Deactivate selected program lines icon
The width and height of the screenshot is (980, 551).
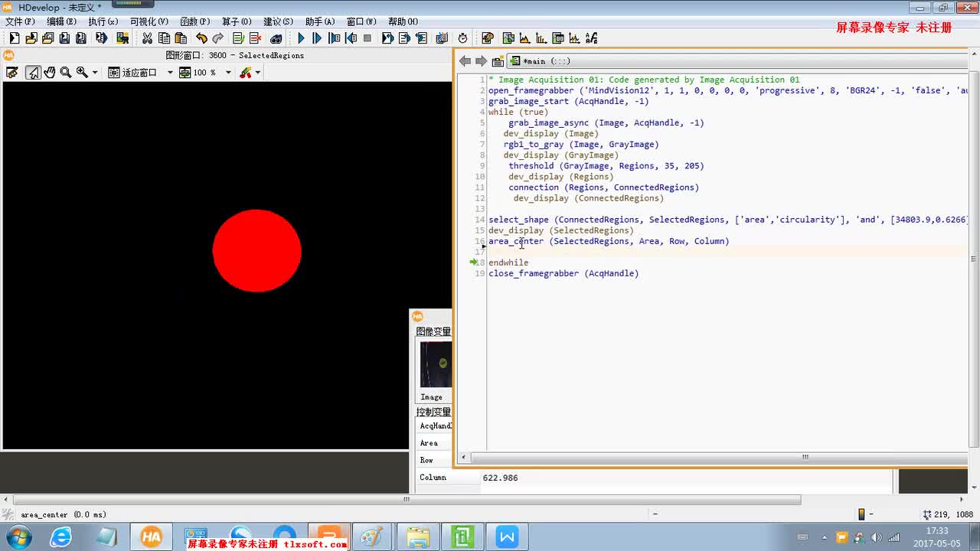tap(255, 38)
